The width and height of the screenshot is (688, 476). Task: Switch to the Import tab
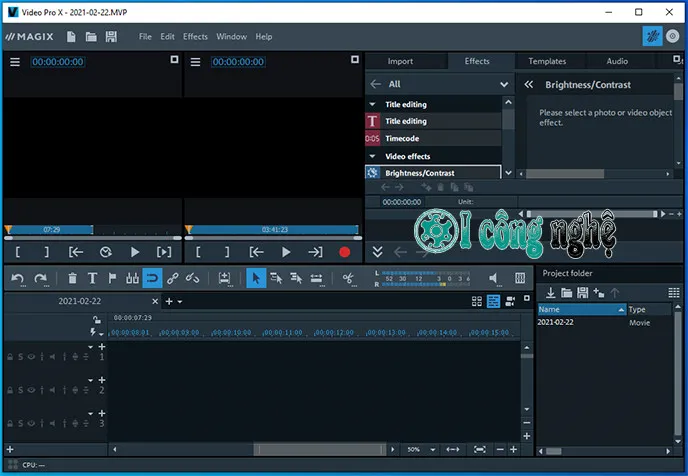400,61
